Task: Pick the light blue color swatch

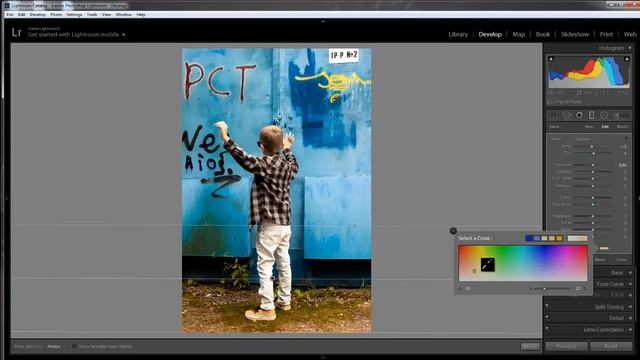Action: 537,238
